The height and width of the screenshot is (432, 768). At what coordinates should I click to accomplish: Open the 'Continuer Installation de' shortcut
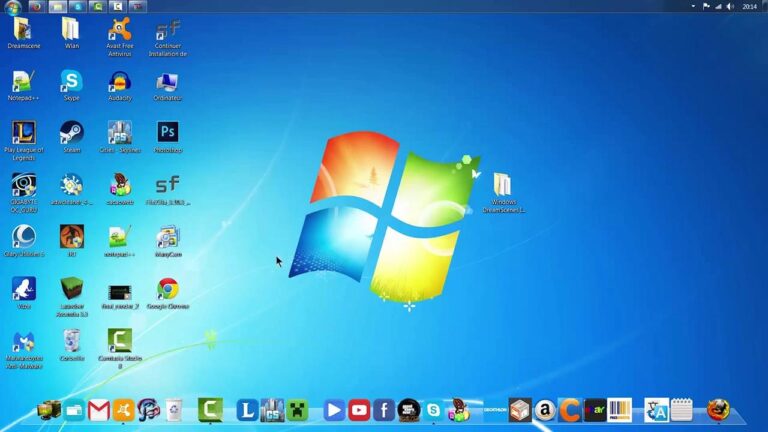pyautogui.click(x=168, y=36)
